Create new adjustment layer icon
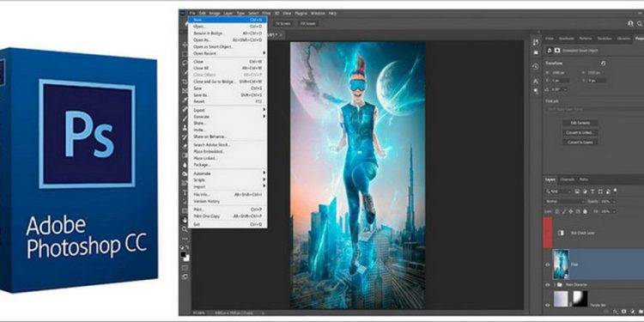The width and height of the screenshot is (644, 322). 633,312
